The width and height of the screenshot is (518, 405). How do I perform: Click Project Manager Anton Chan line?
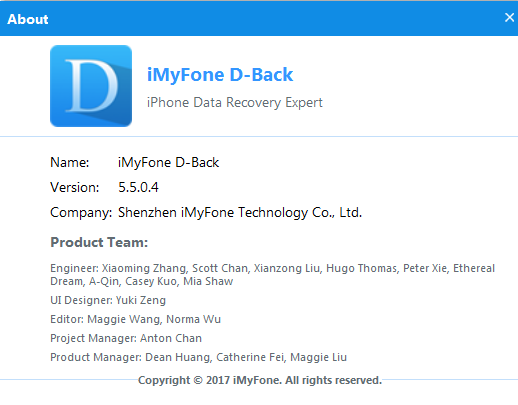126,338
